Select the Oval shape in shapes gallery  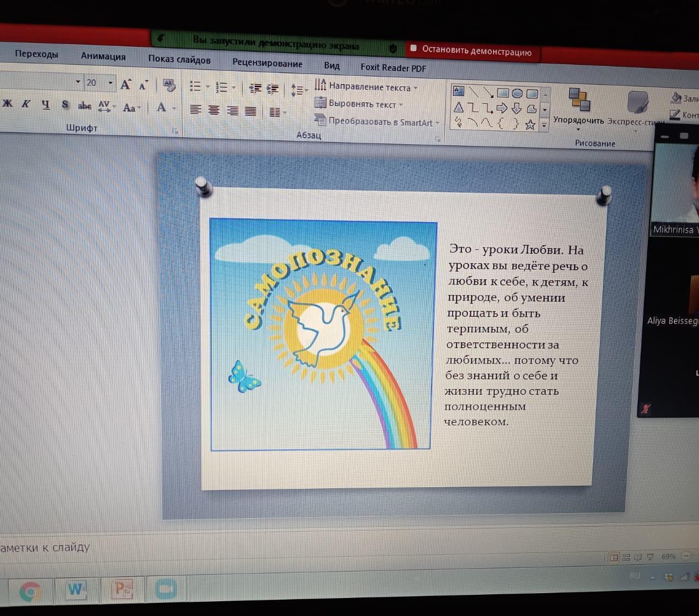click(517, 93)
